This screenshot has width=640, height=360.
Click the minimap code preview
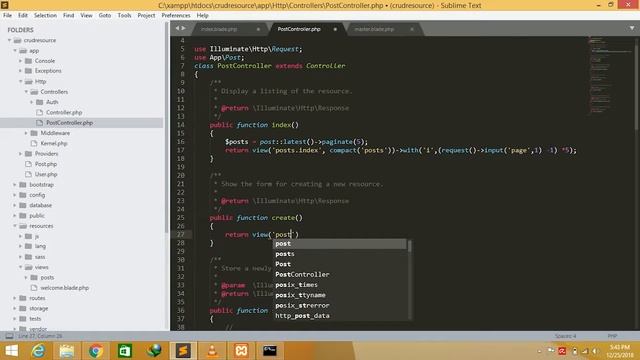[610, 76]
